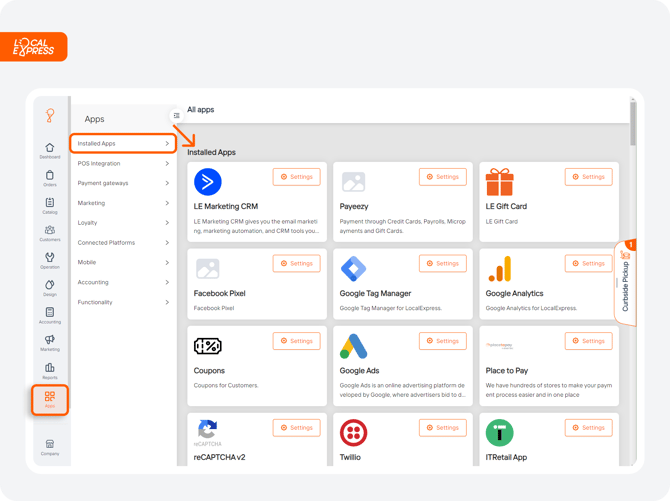Click the Coupons ticket icon
This screenshot has height=501, width=670.
pos(208,346)
